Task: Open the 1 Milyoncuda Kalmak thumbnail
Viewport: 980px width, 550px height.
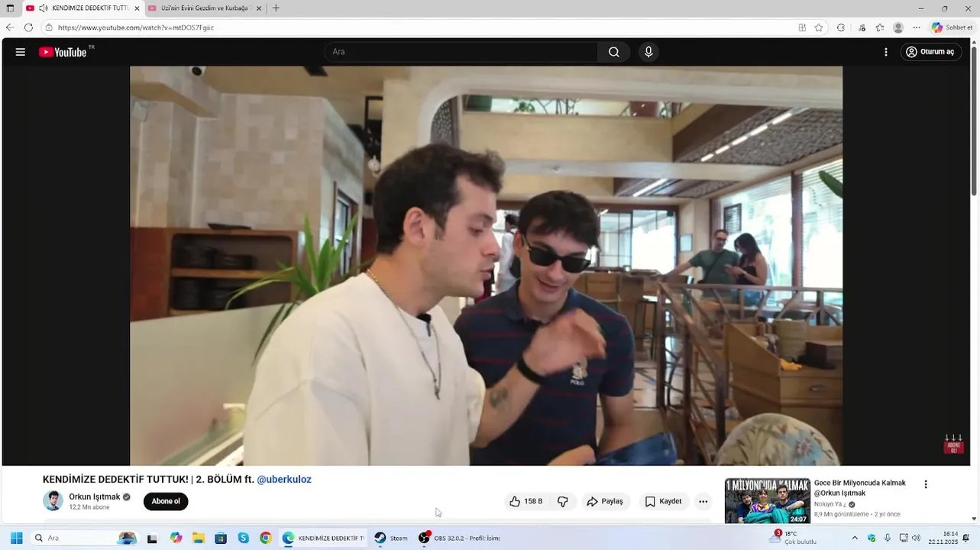Action: click(767, 501)
